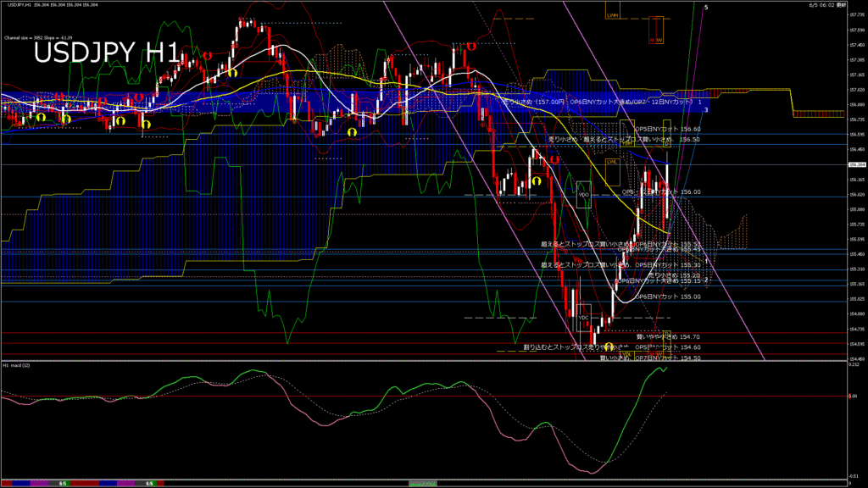Screen dimensions: 868x488
Task: Click the LVAH box marker at the top
Action: point(611,14)
